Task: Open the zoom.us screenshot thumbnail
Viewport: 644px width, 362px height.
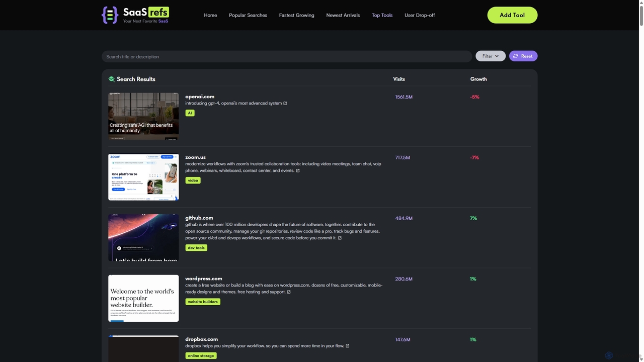Action: click(143, 177)
